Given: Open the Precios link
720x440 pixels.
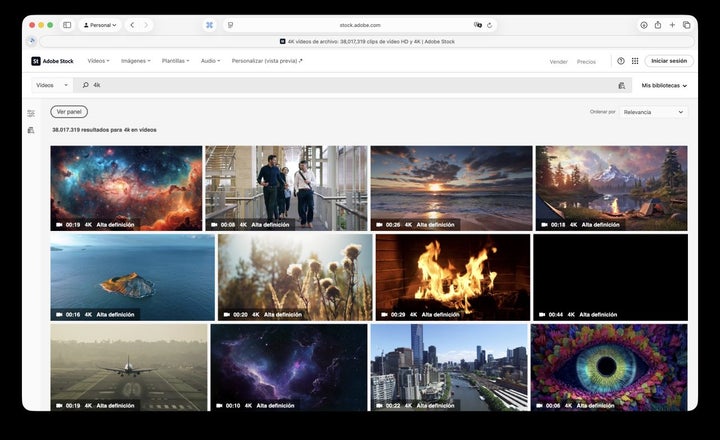Looking at the screenshot, I should pos(586,61).
